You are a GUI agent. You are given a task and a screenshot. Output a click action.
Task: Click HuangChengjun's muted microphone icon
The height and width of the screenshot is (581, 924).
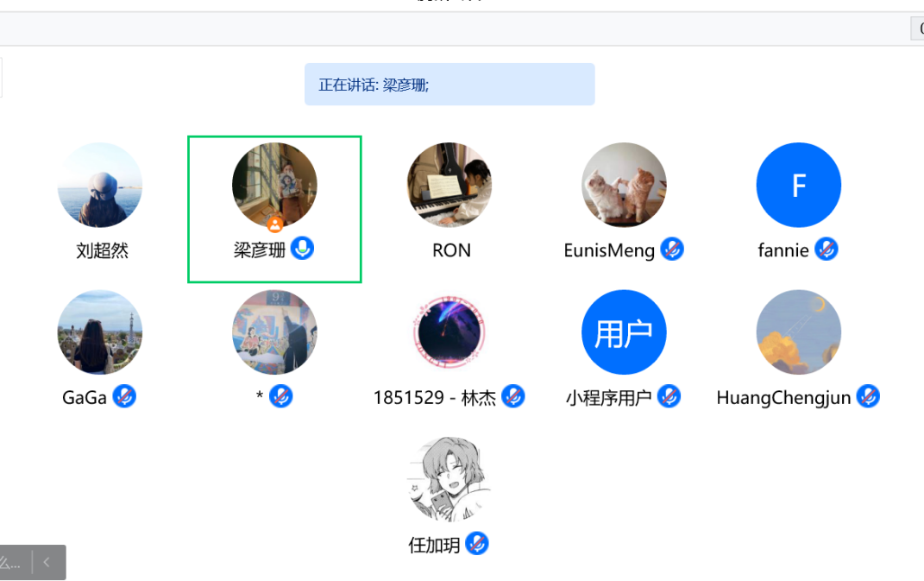click(x=868, y=397)
